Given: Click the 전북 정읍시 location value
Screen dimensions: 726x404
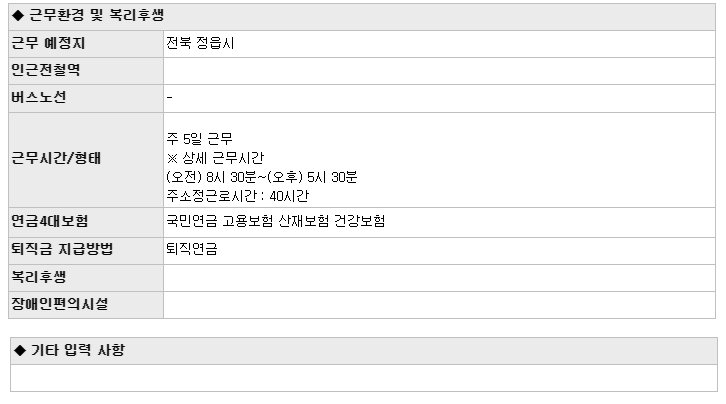Looking at the screenshot, I should tap(200, 44).
